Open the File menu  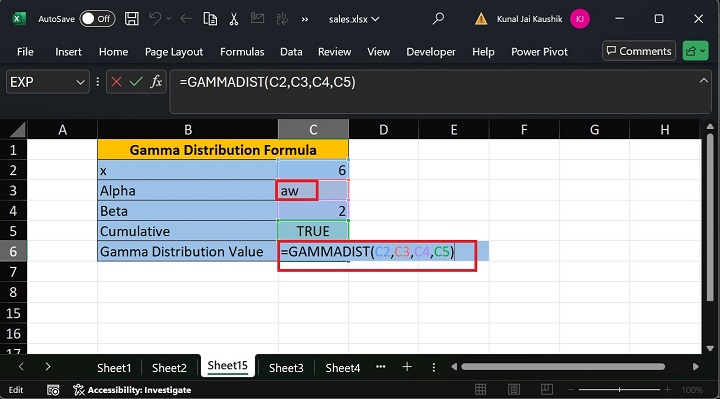click(x=25, y=52)
